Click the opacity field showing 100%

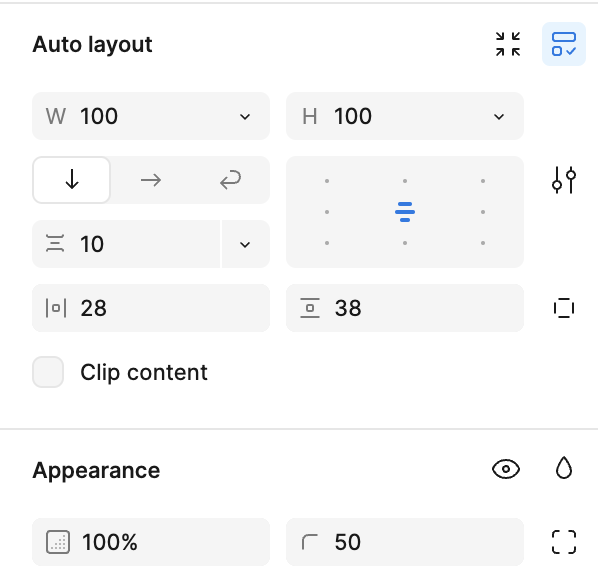[x=151, y=542]
